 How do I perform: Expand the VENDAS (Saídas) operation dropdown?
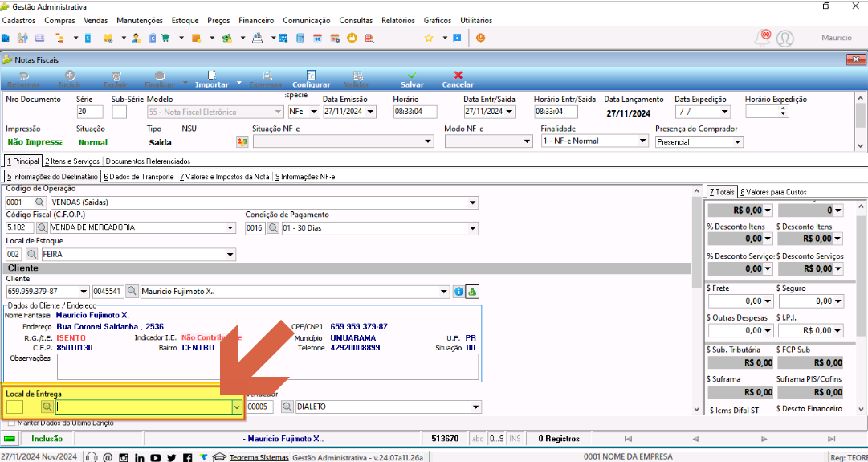[473, 202]
